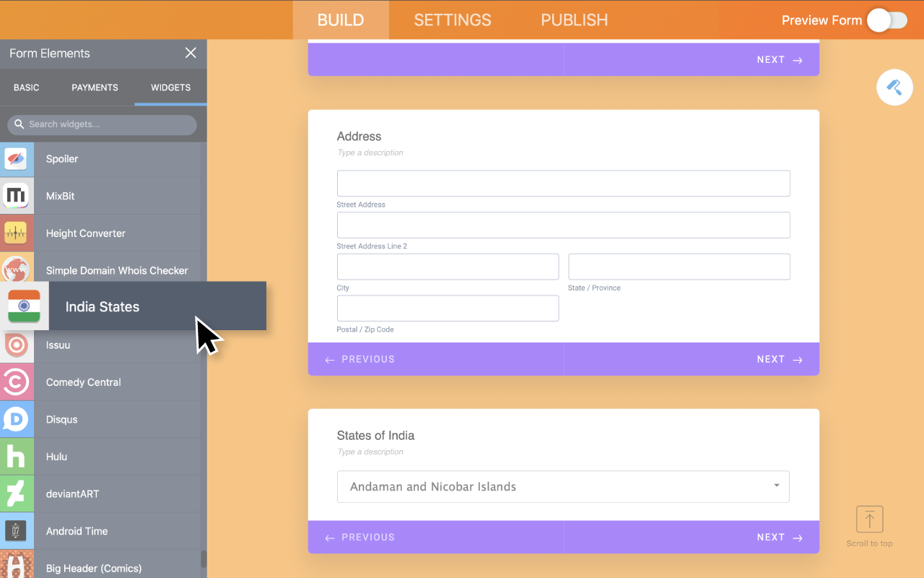Click Previous on States of India card

click(x=360, y=538)
